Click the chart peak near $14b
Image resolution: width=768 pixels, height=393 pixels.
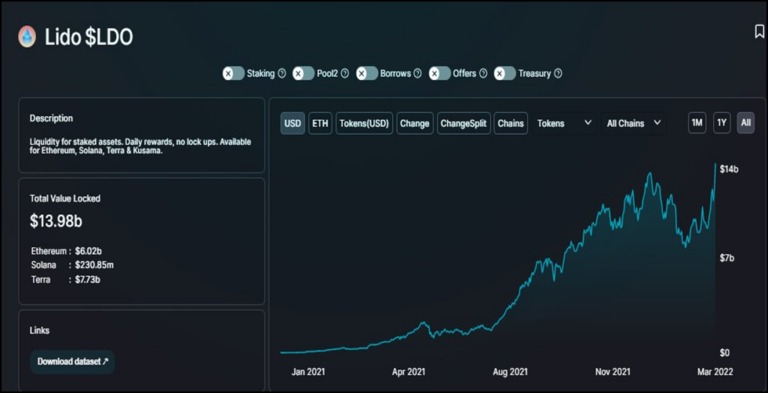[x=716, y=165]
